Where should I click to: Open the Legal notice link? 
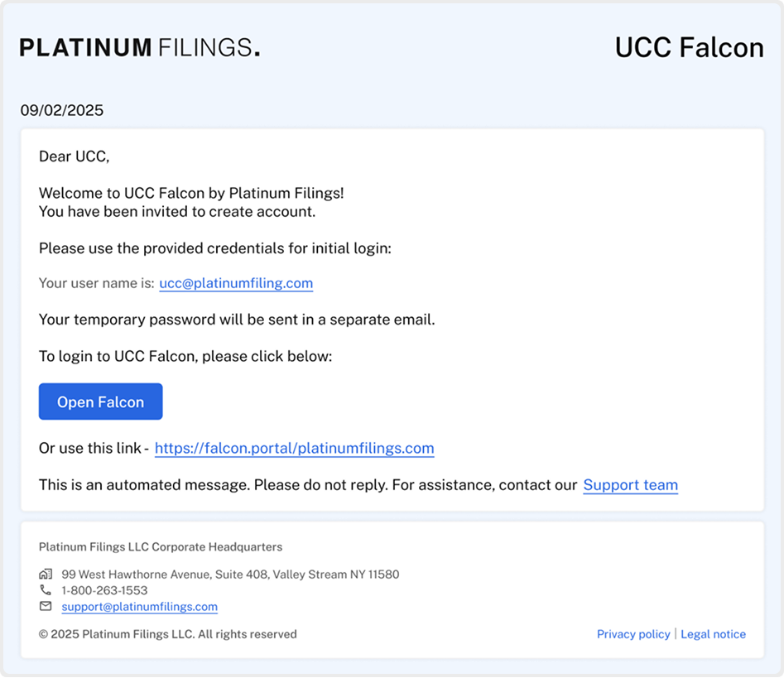point(713,634)
